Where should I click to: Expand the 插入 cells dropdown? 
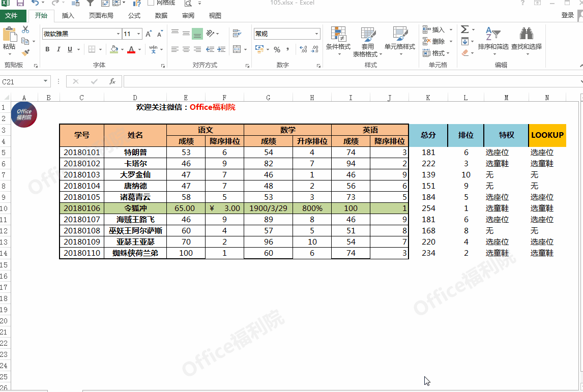pyautogui.click(x=451, y=29)
